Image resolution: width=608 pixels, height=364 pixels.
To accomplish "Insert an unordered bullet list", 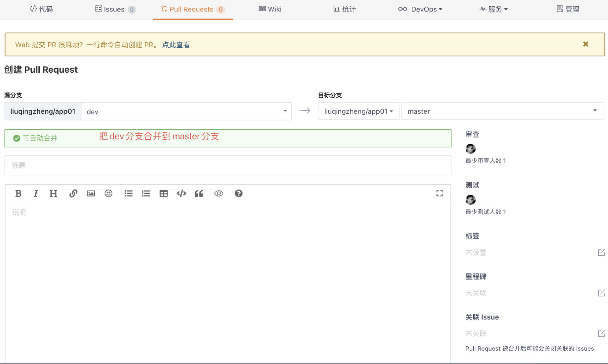I will (128, 193).
